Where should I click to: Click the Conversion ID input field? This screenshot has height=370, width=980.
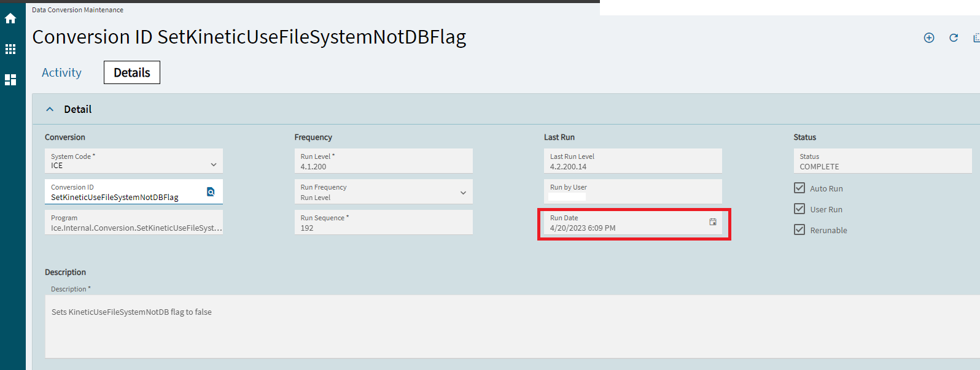(134, 191)
